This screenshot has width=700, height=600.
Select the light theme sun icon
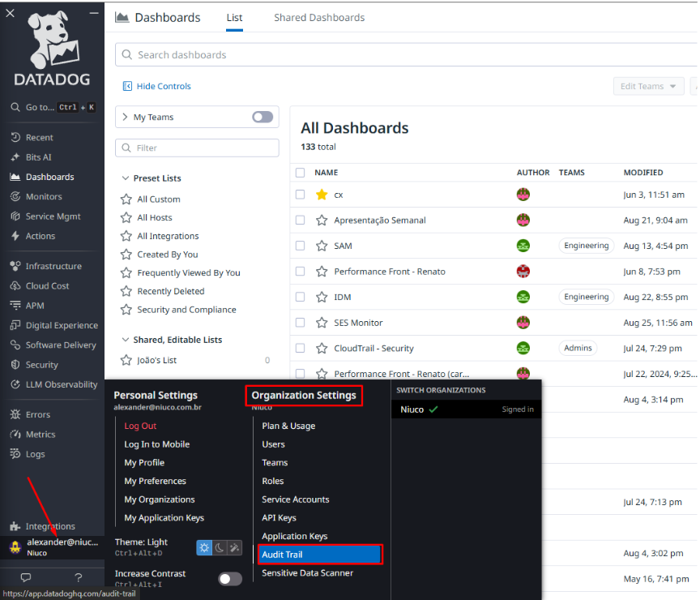[x=204, y=547]
